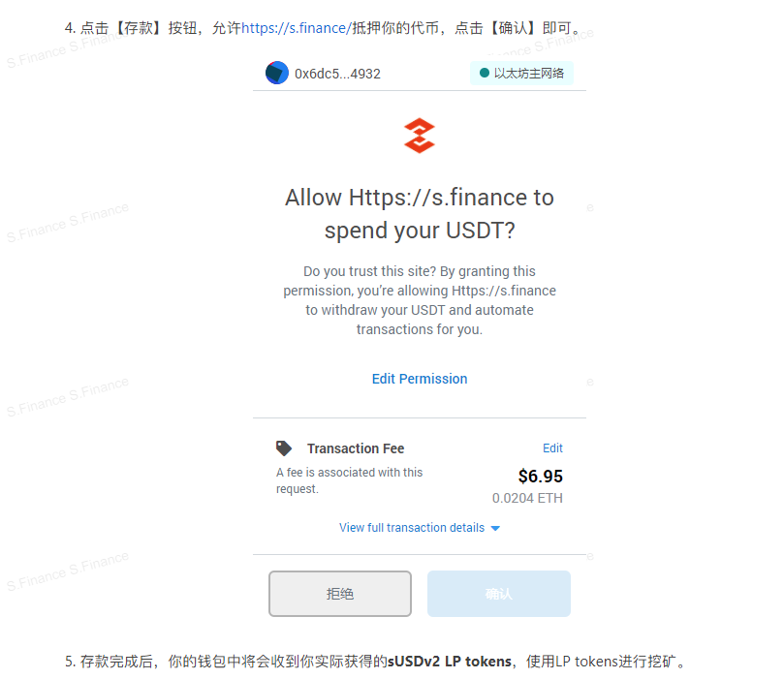Click Edit next to Transaction Fee
Viewport: 784px width, 679px height.
pyautogui.click(x=552, y=448)
